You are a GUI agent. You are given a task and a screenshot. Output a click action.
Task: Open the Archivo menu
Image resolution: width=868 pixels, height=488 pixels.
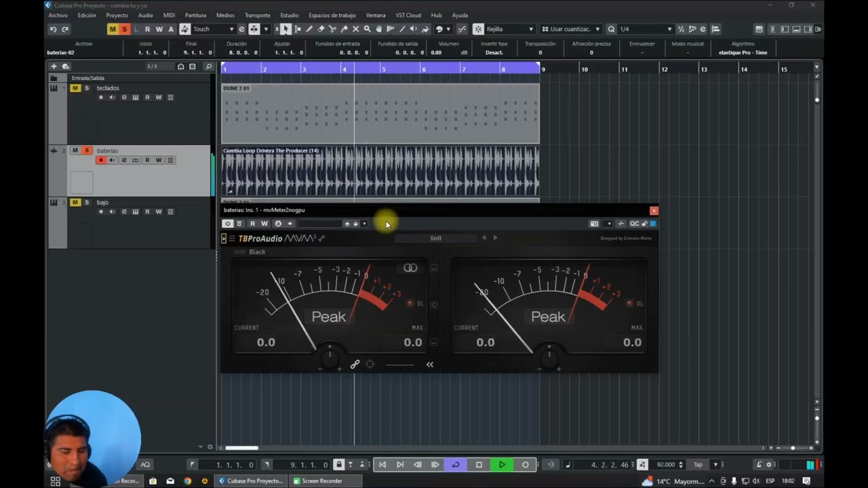tap(58, 15)
